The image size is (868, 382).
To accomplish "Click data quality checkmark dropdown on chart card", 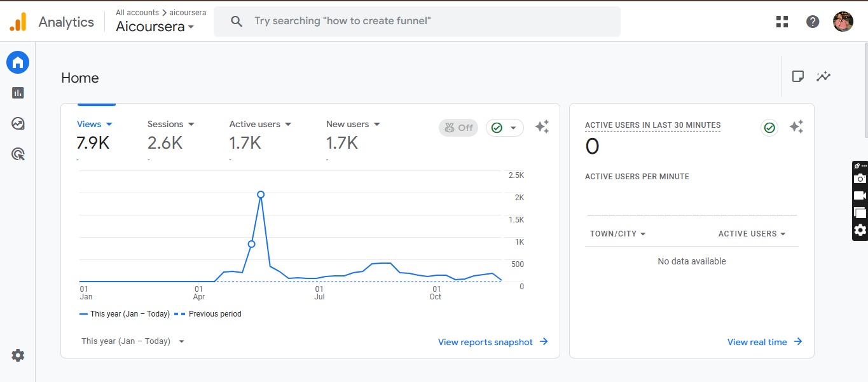I will pyautogui.click(x=505, y=128).
